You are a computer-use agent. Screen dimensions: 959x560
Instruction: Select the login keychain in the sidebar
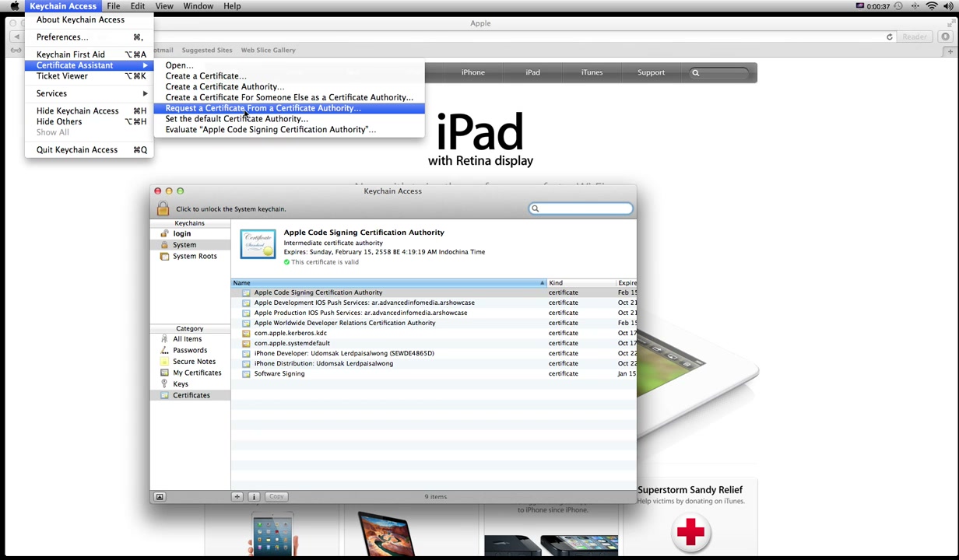coord(181,233)
